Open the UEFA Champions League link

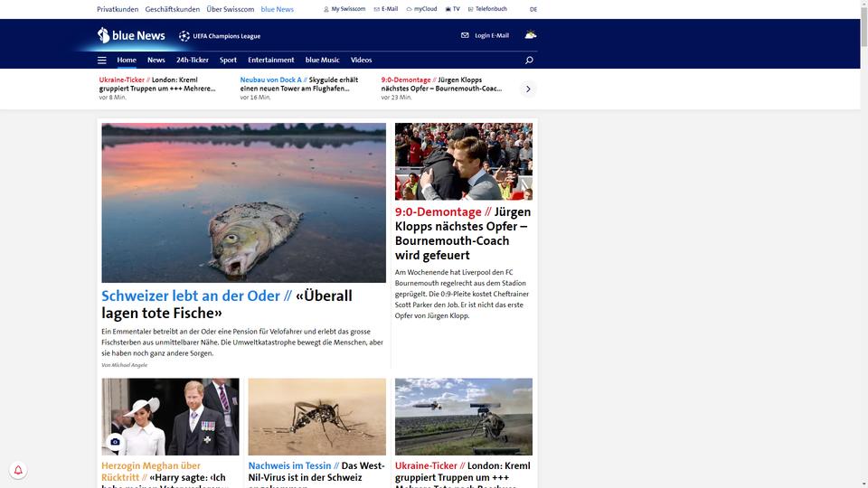coord(220,36)
